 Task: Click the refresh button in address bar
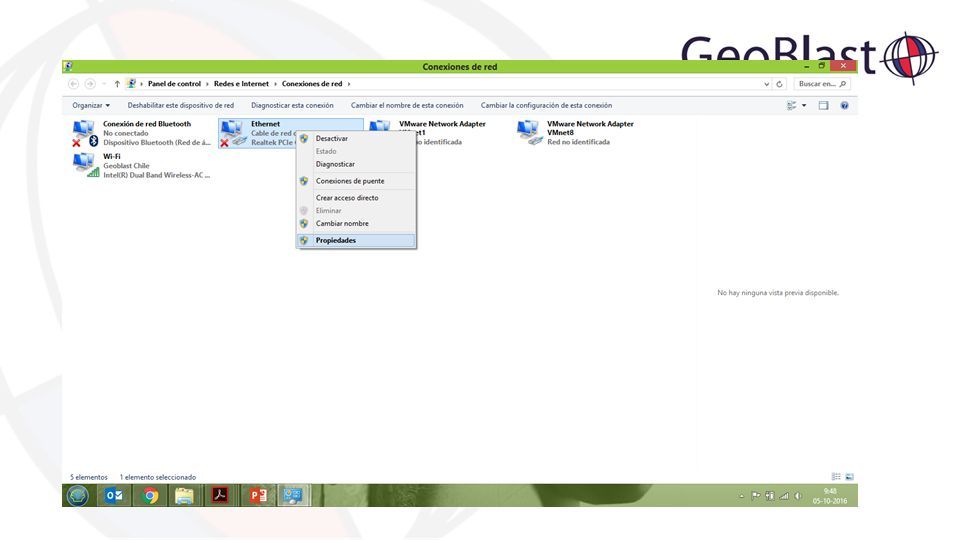(x=779, y=84)
